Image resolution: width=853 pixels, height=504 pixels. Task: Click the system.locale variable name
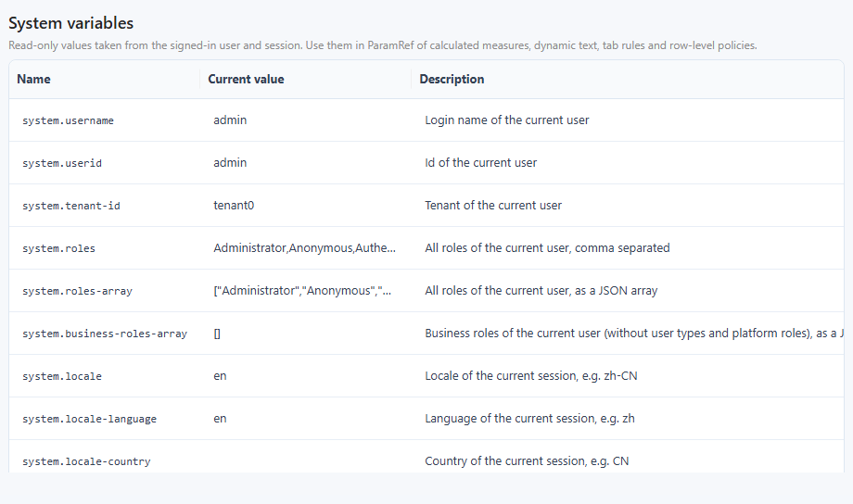[x=62, y=376]
